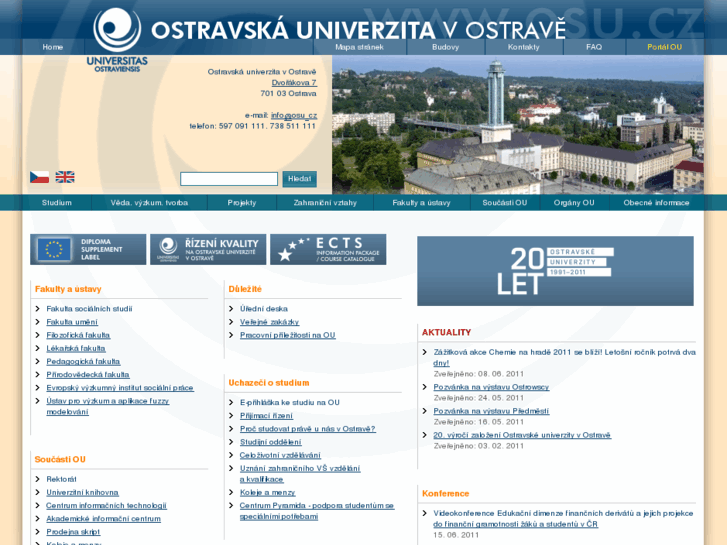Open Videokonference Edukační dimenze link
727x545 pixels.
point(563,519)
